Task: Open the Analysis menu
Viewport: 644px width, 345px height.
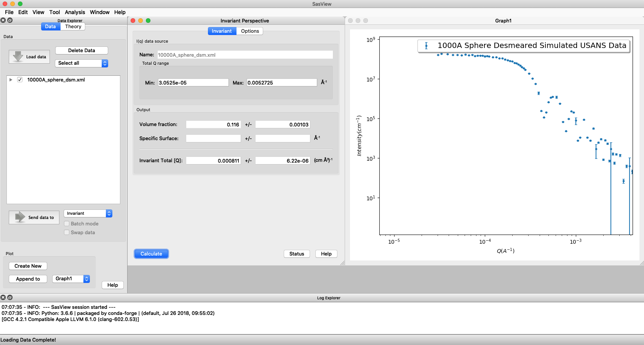Action: (75, 12)
